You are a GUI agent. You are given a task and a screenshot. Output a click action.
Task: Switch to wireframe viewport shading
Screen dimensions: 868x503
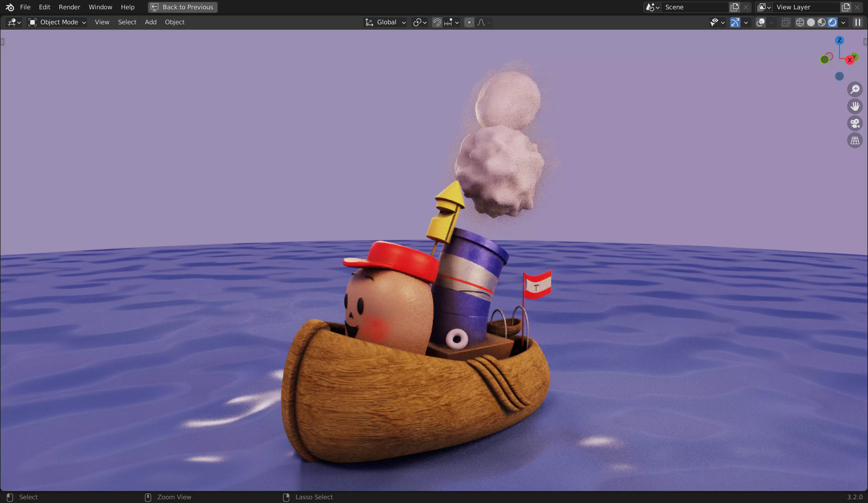[x=800, y=22]
